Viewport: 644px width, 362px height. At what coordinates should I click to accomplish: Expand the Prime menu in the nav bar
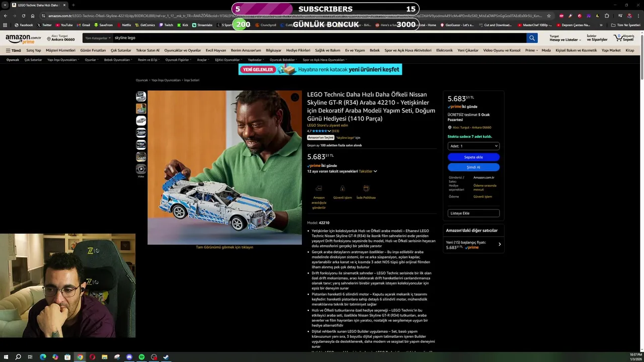(531, 50)
